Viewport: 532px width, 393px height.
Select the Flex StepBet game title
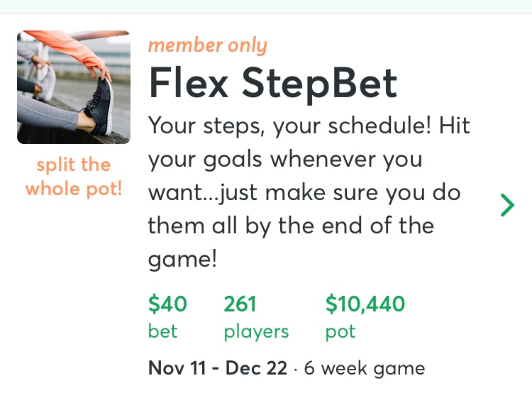(x=273, y=85)
